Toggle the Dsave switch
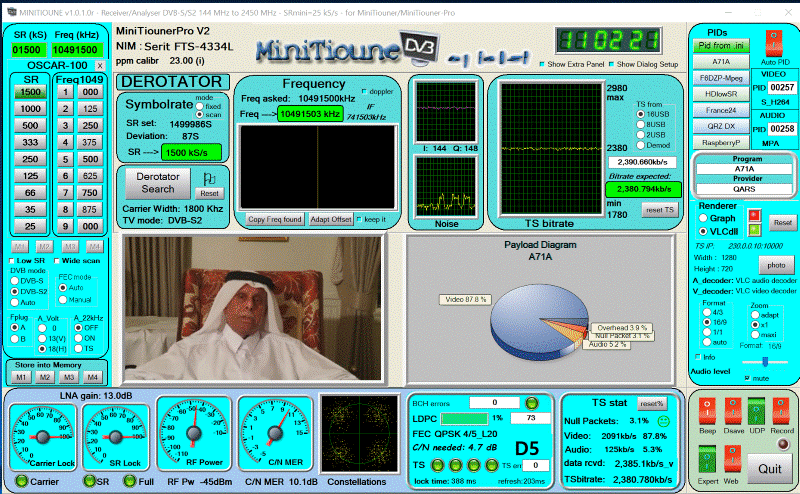Image resolution: width=800 pixels, height=494 pixels. pos(733,411)
